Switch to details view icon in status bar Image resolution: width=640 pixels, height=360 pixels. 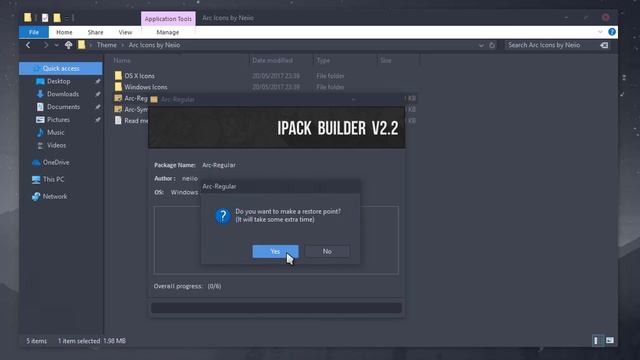pos(597,340)
